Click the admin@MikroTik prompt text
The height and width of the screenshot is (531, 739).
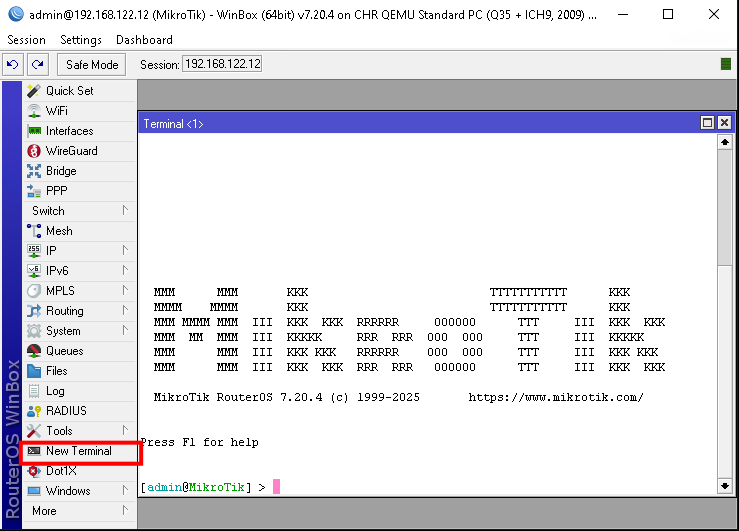[196, 487]
